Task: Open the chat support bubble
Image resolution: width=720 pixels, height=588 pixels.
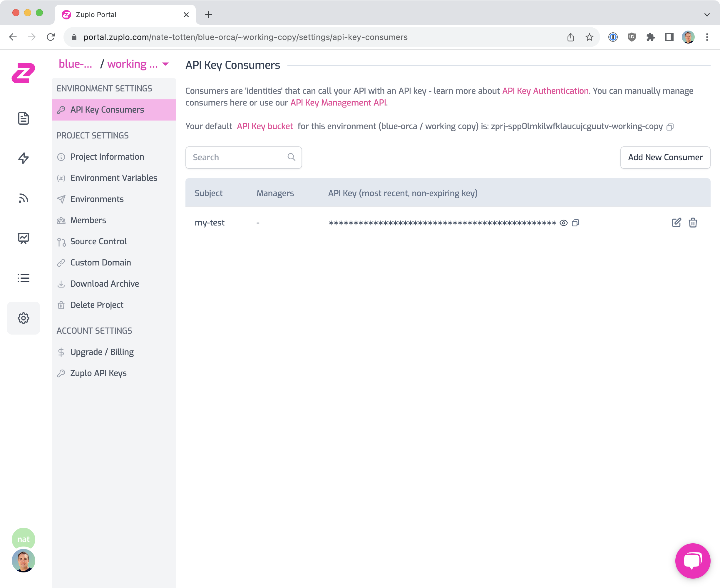Action: [x=693, y=561]
